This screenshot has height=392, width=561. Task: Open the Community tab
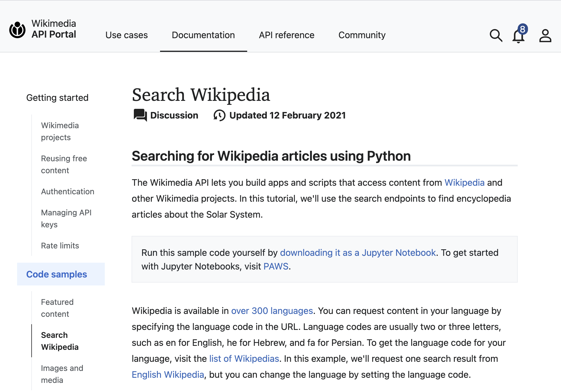(362, 35)
